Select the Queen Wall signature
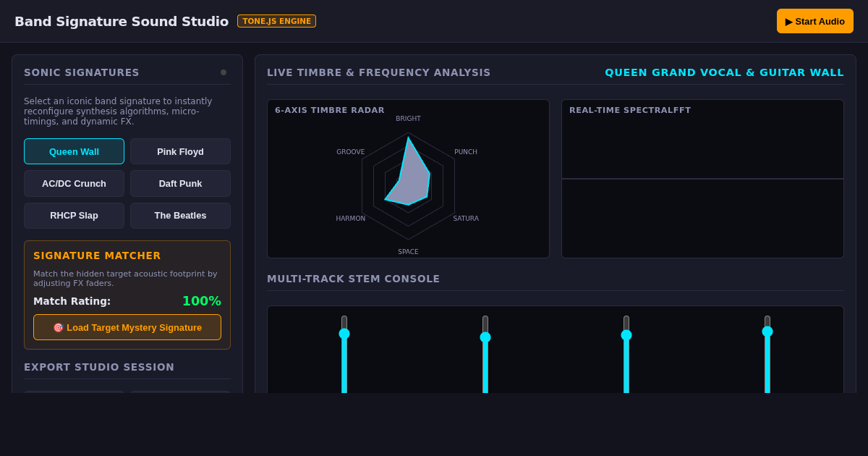Image resolution: width=868 pixels, height=456 pixels. (x=74, y=151)
